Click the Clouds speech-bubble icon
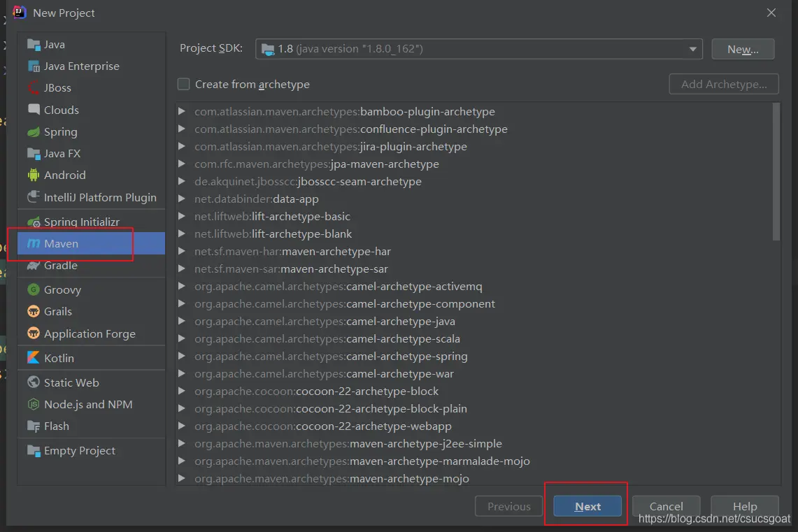 [x=34, y=110]
